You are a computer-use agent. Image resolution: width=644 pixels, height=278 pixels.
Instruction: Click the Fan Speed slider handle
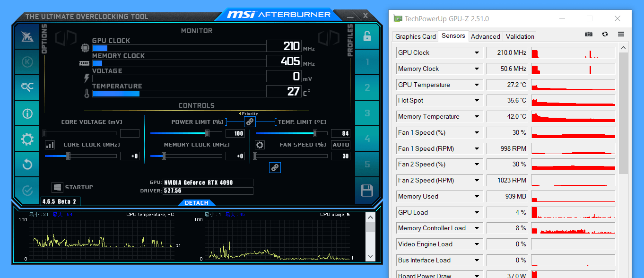tap(255, 156)
